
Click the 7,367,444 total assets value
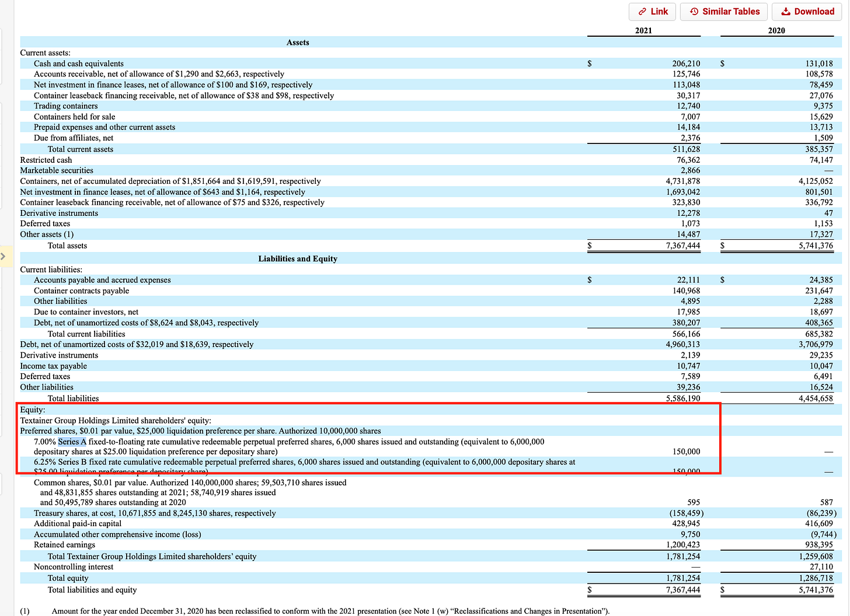tap(683, 246)
